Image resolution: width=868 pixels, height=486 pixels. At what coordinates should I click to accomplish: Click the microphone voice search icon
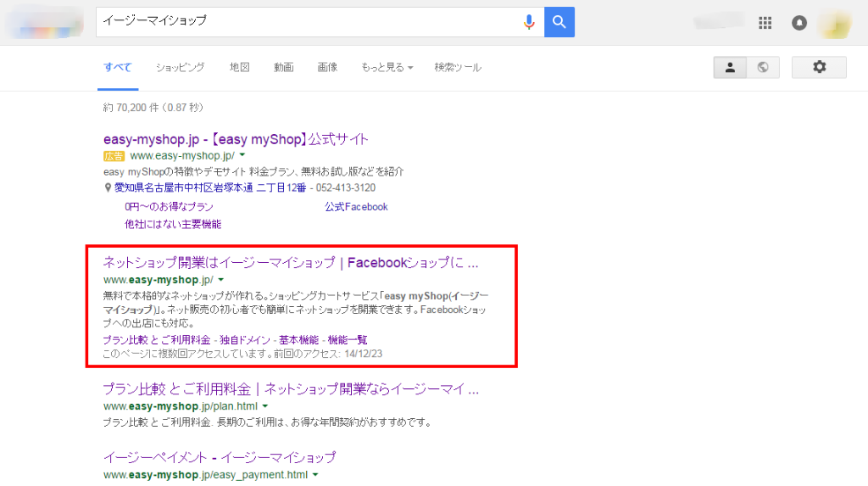coord(529,22)
